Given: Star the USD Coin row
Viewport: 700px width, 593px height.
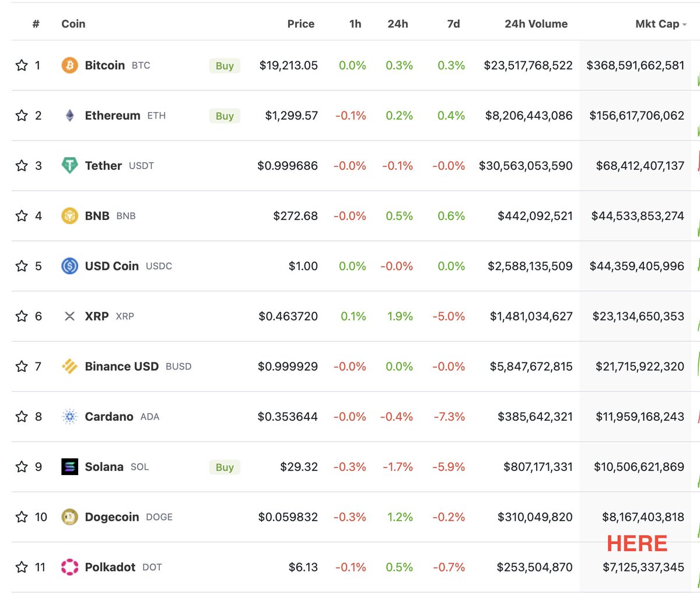Looking at the screenshot, I should pos(22,266).
